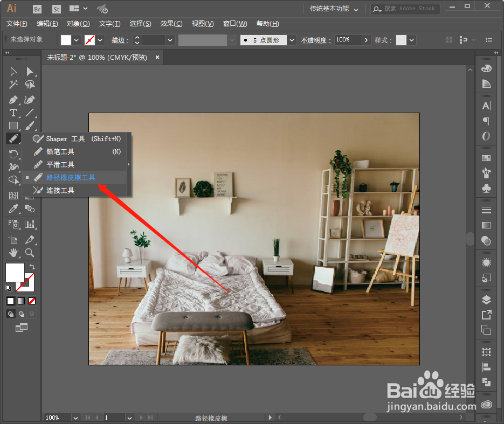The image size is (504, 424).
Task: Open the 样式 graphic style dropdown
Action: [411, 40]
